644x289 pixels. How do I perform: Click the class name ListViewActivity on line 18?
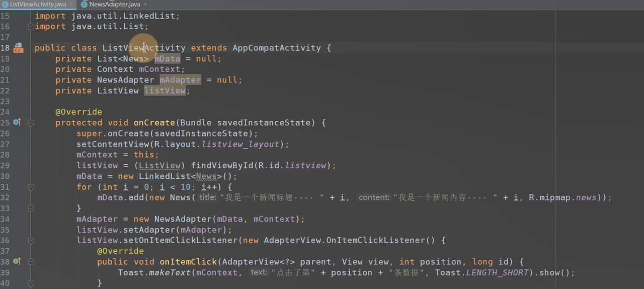coord(144,48)
